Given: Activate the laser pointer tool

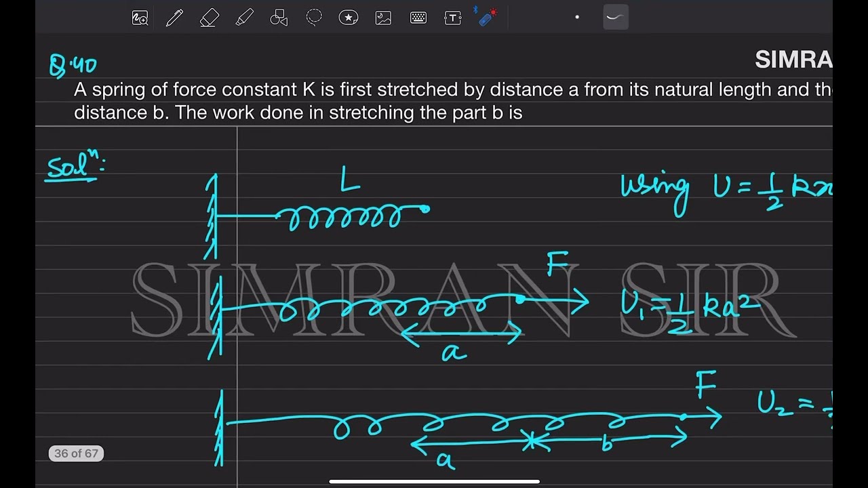Looking at the screenshot, I should [486, 17].
